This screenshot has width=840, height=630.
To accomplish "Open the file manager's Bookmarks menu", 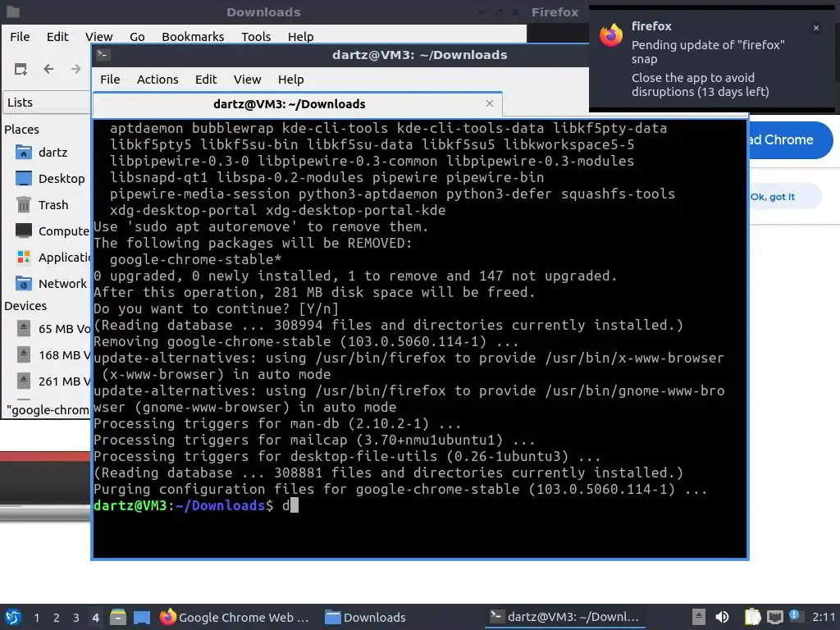I will (193, 36).
